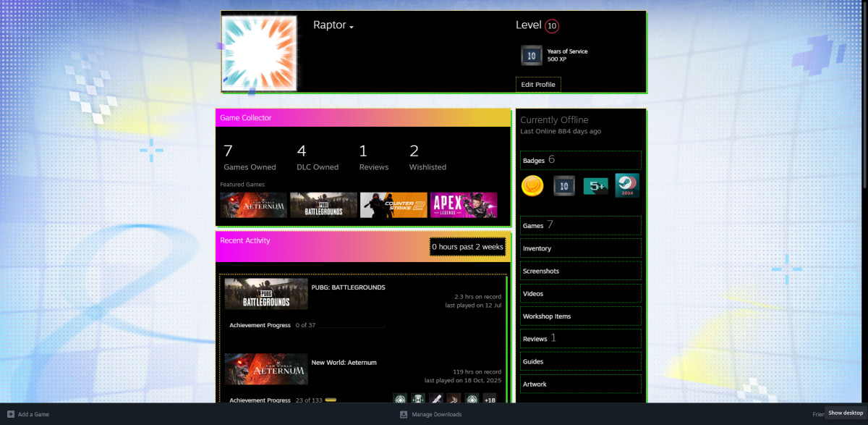The width and height of the screenshot is (868, 425).
Task: Click the Show desktop button
Action: point(845,413)
